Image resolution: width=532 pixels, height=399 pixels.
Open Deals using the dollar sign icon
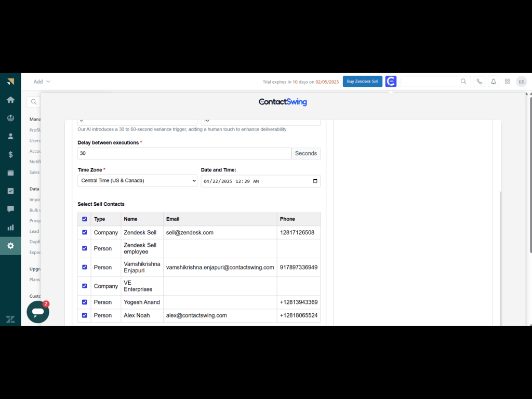click(10, 154)
